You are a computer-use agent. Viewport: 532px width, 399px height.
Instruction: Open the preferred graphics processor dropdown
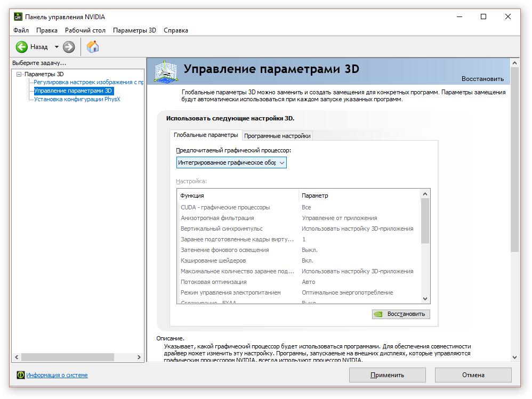click(x=231, y=162)
